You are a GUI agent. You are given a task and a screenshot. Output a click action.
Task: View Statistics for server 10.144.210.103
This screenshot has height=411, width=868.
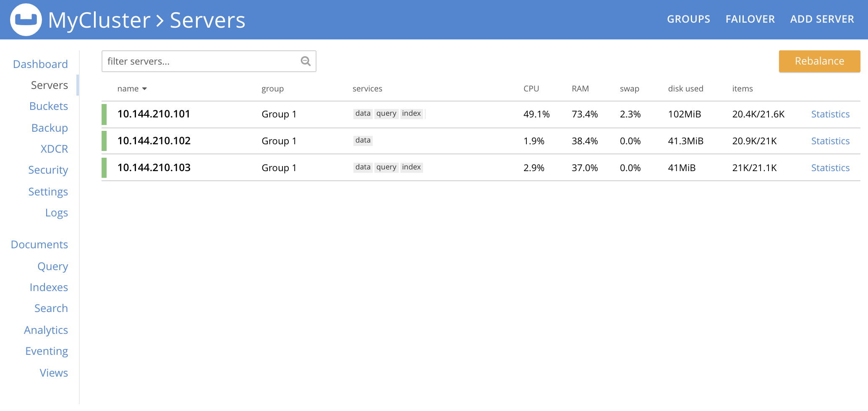[830, 168]
